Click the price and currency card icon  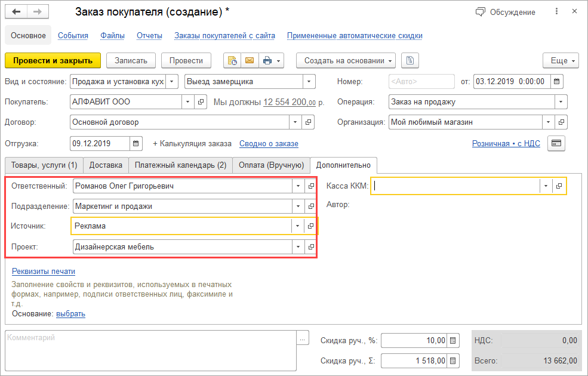click(556, 143)
